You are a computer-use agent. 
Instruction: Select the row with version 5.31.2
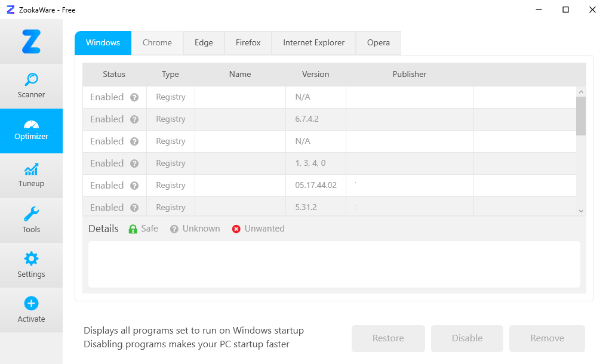coord(330,206)
